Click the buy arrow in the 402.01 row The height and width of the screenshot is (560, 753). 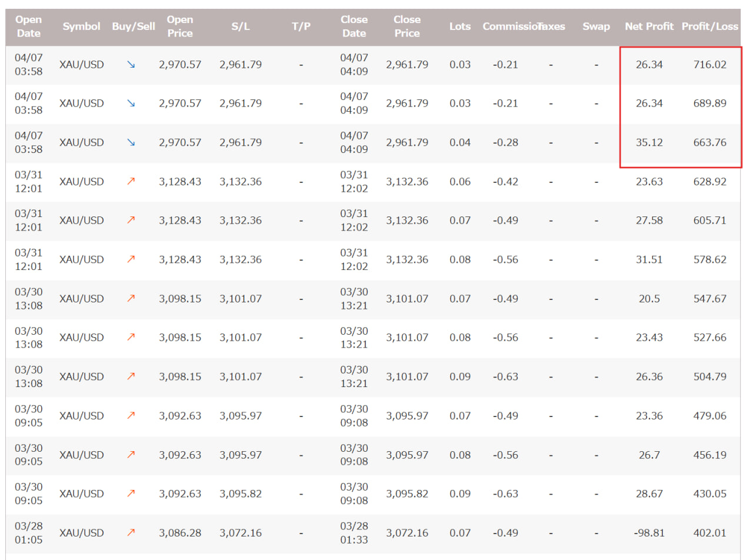tap(131, 533)
